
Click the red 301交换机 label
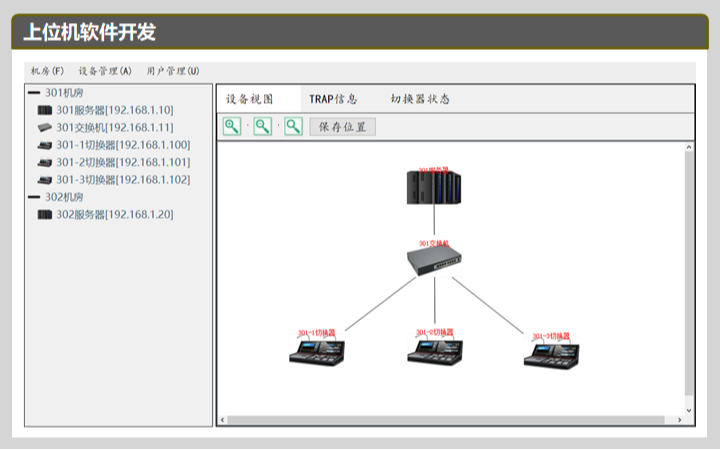pos(434,243)
